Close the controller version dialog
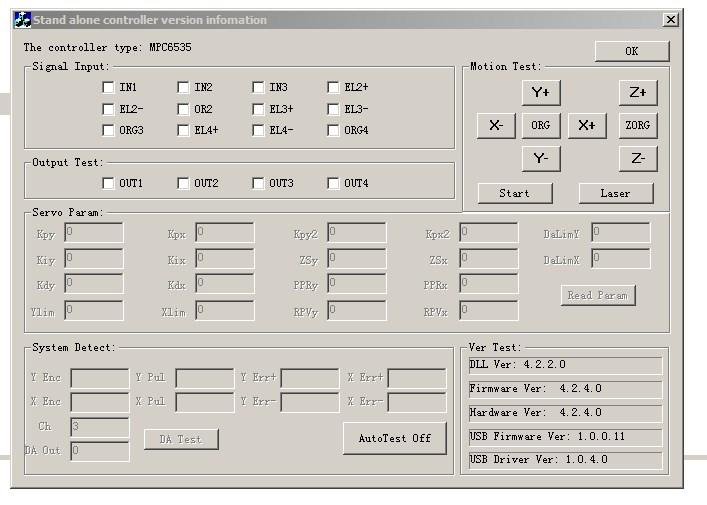This screenshot has width=707, height=505. [x=670, y=20]
